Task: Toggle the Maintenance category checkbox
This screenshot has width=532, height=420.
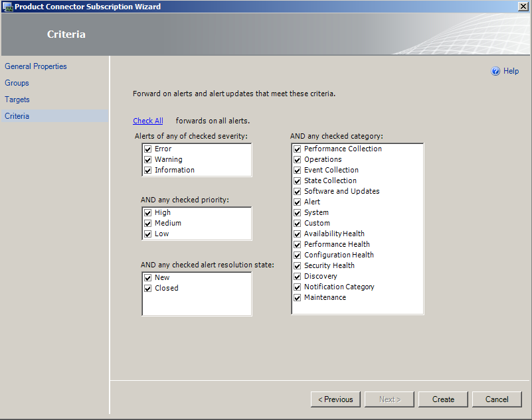Action: click(297, 298)
